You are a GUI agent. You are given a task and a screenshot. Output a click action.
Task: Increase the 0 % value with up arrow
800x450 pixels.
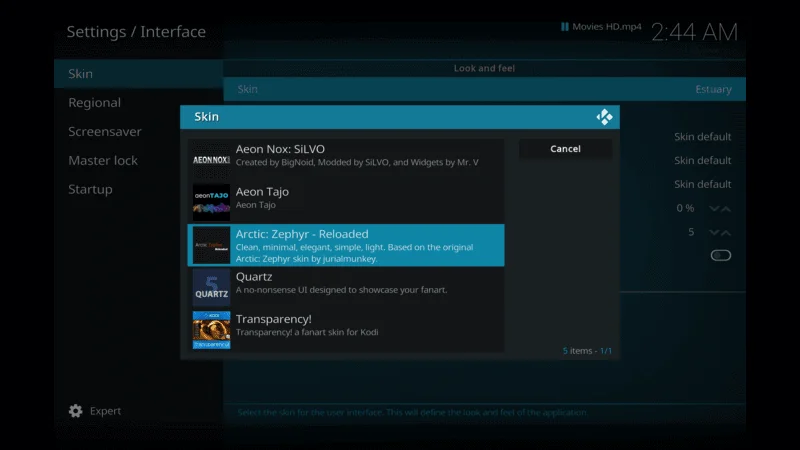726,208
